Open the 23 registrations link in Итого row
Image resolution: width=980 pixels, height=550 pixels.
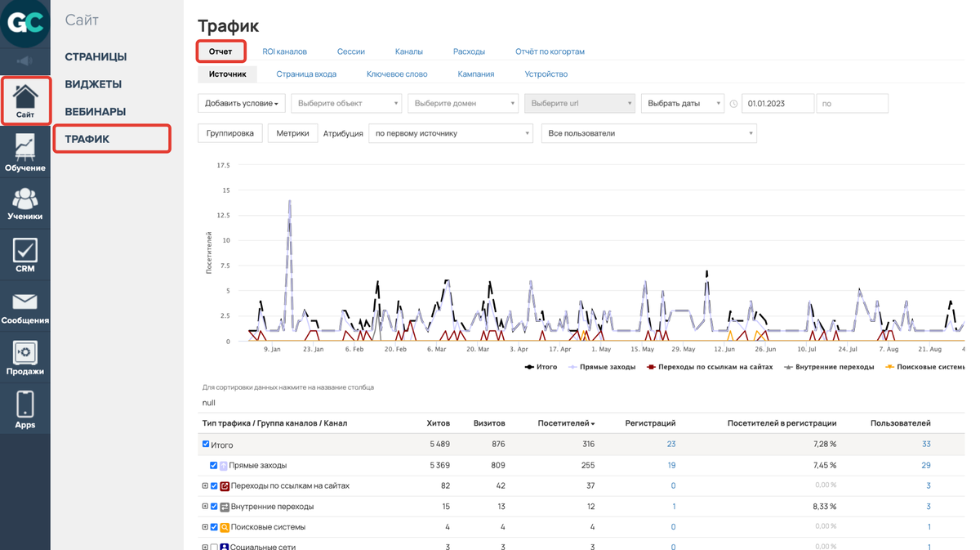pyautogui.click(x=671, y=445)
